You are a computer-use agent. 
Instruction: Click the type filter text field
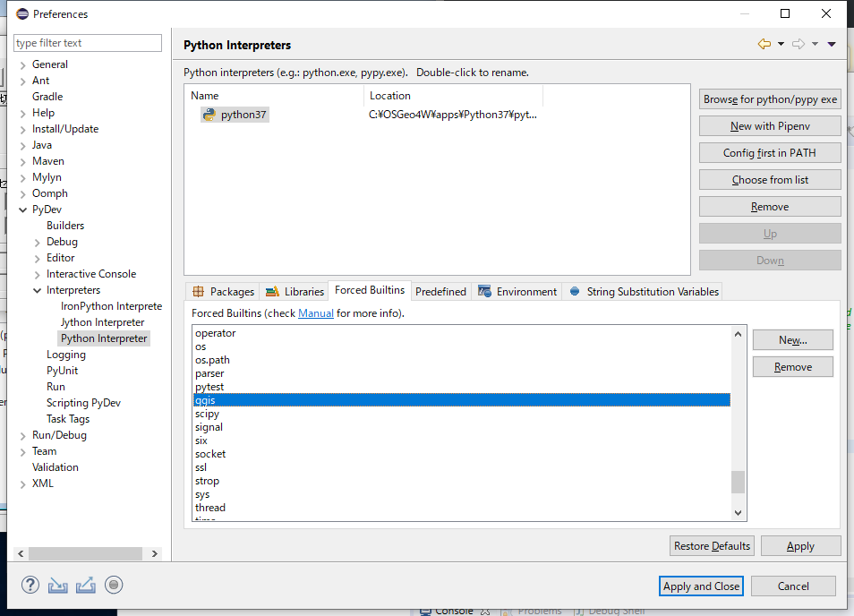pos(88,43)
